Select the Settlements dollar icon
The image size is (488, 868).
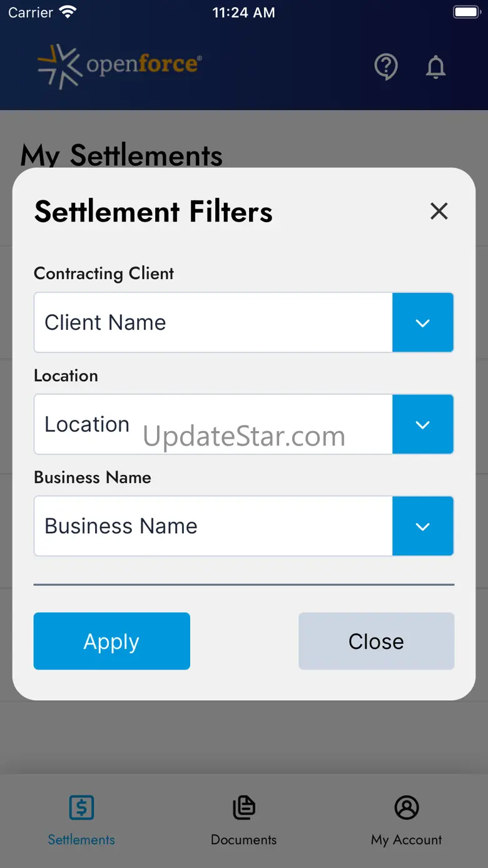(x=81, y=807)
